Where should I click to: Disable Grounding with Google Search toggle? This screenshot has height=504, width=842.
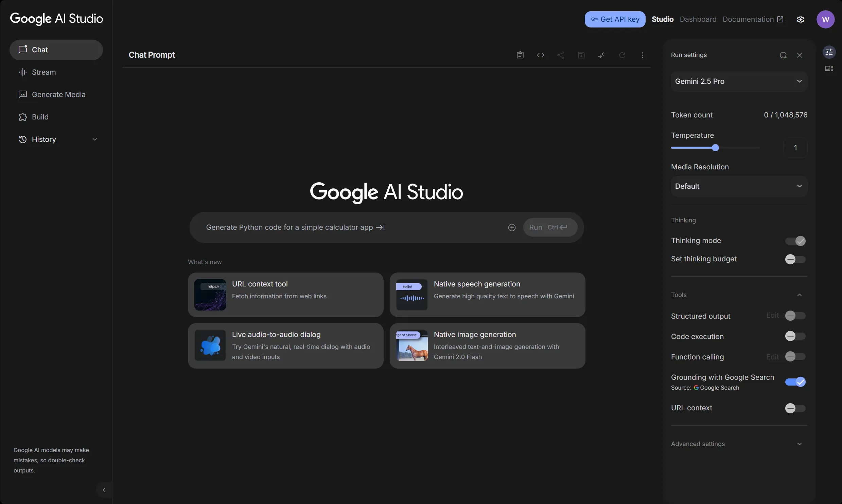click(x=795, y=382)
